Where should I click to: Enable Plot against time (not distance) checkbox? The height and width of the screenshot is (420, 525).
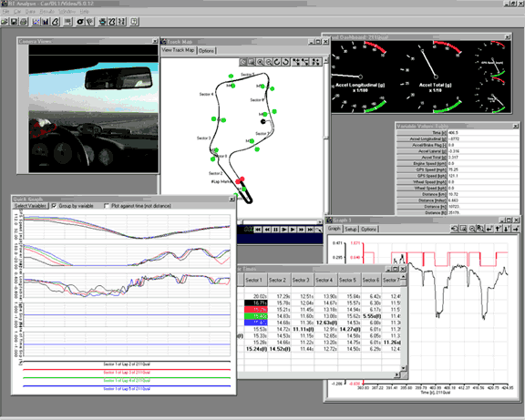(107, 206)
